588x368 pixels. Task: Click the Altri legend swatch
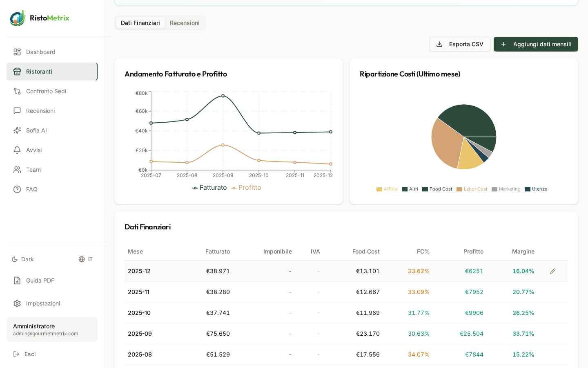point(405,189)
